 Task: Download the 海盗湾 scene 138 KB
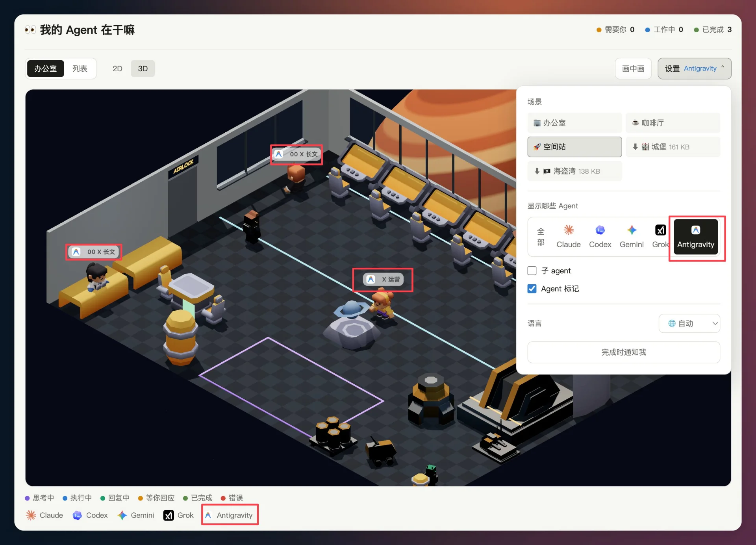pos(574,171)
